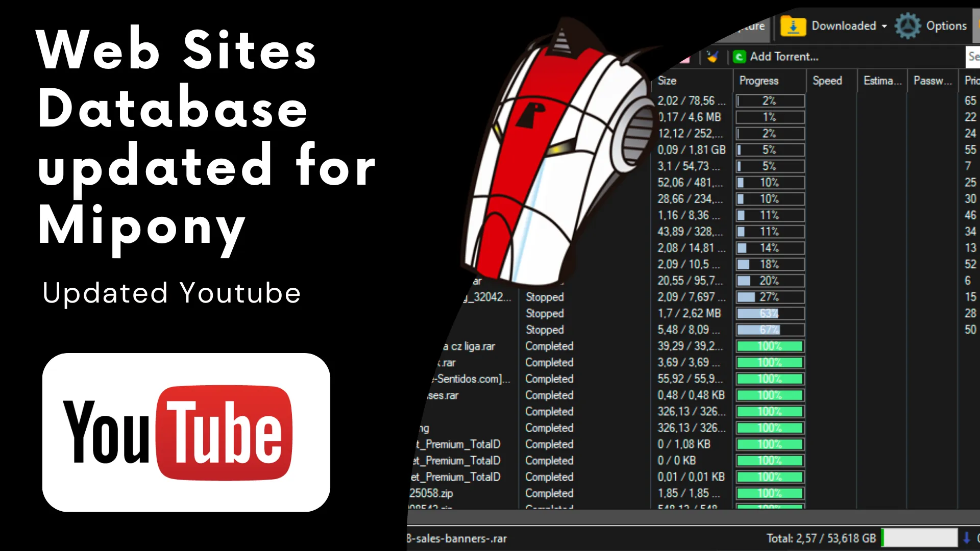The width and height of the screenshot is (980, 551).
Task: Select size cell '0,09 / 1,81 GB'
Action: tap(691, 150)
